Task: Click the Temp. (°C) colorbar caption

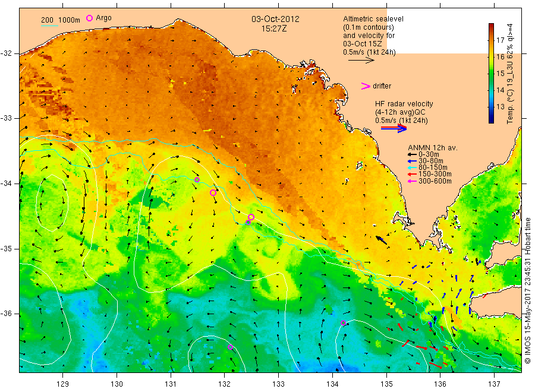Action: coord(510,73)
